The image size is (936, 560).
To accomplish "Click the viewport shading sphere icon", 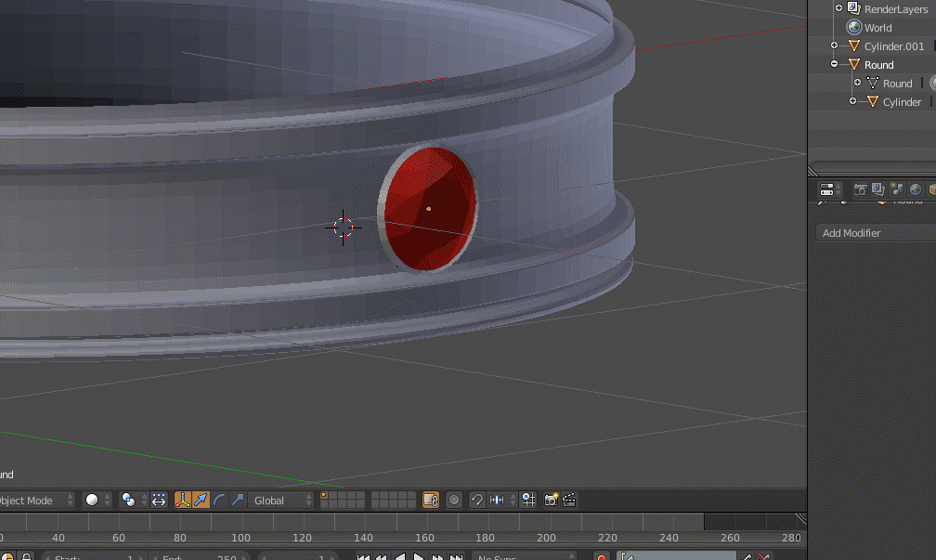I will click(x=91, y=500).
